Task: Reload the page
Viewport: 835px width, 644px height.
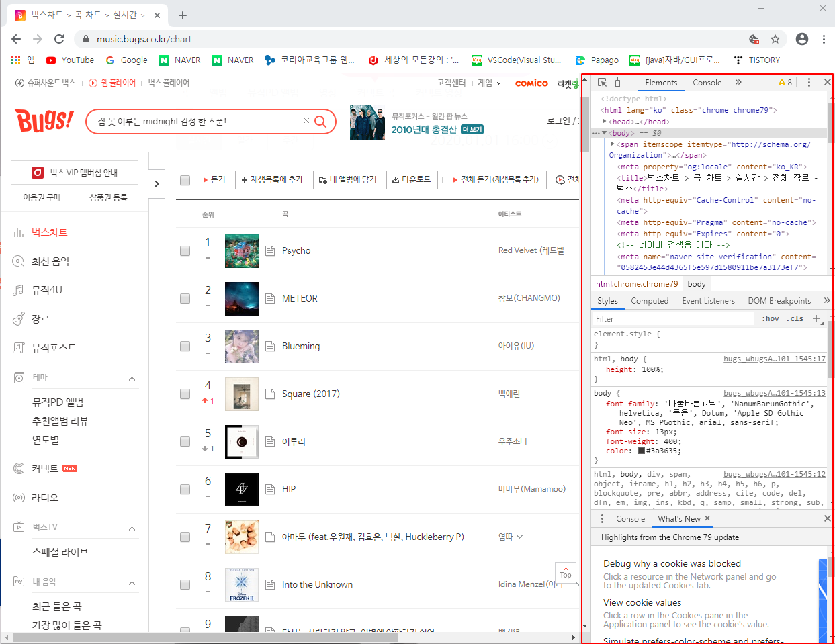Action: pos(59,39)
